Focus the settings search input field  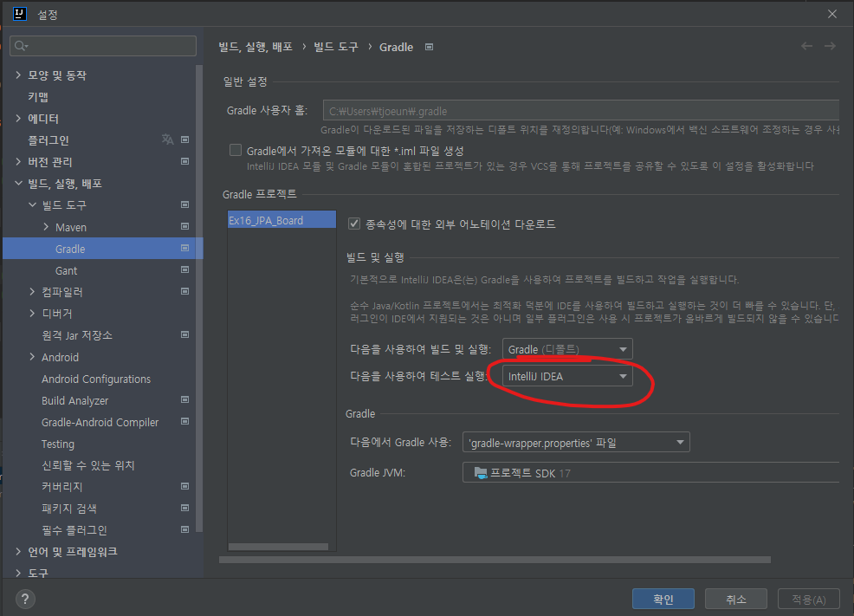(103, 46)
